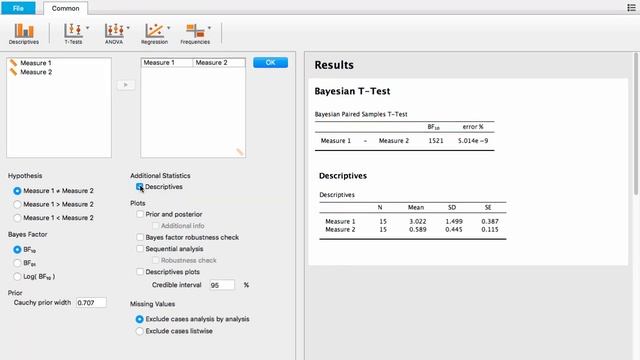
Task: Select Exclude cases listwise
Action: (x=140, y=331)
